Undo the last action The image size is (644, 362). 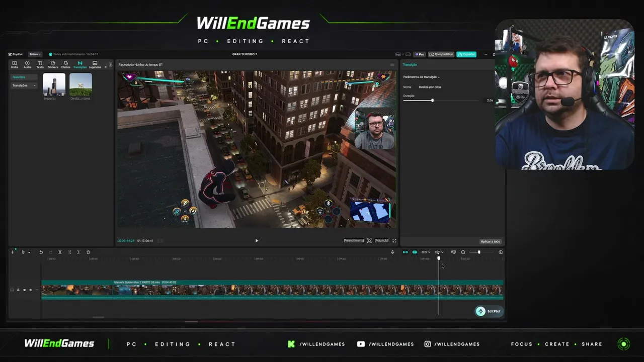tap(41, 252)
